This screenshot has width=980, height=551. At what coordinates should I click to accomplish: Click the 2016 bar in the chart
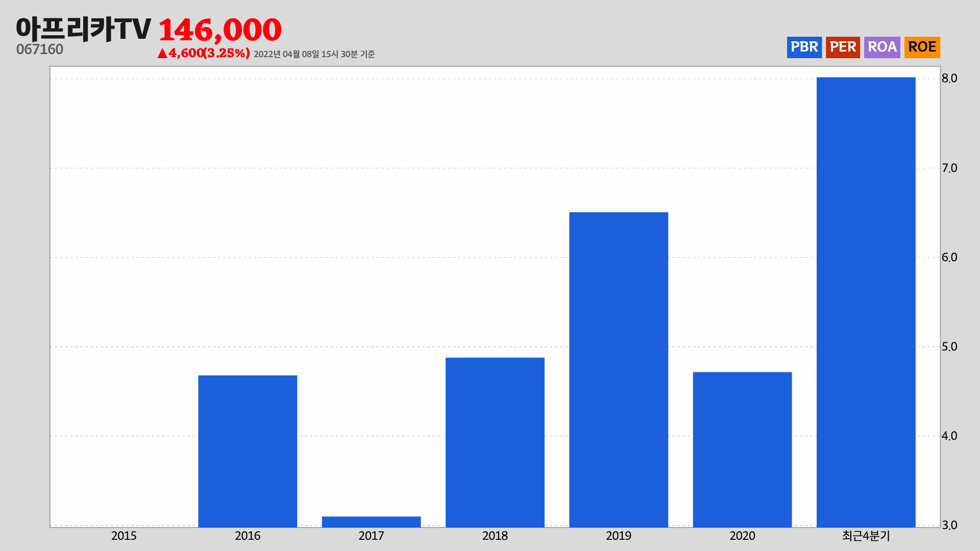coord(248,451)
